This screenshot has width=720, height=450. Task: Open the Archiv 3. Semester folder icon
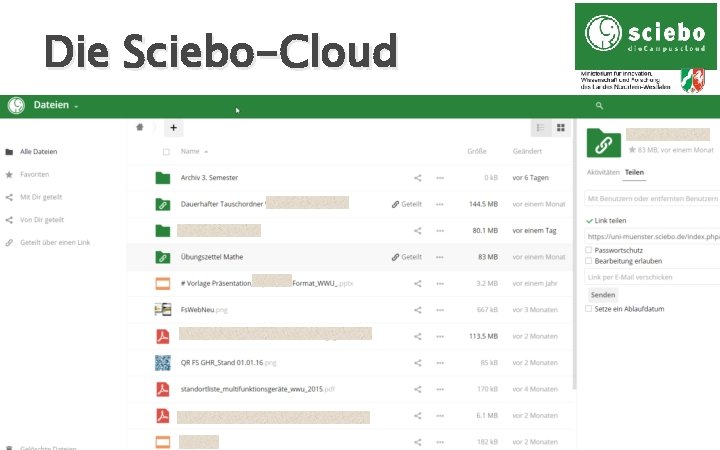pyautogui.click(x=163, y=178)
